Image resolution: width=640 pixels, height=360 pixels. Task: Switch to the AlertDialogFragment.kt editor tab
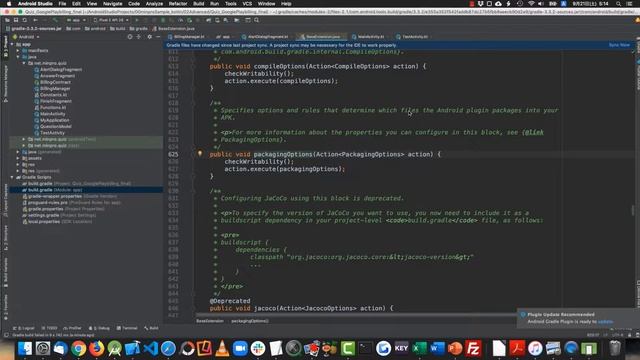(268, 37)
